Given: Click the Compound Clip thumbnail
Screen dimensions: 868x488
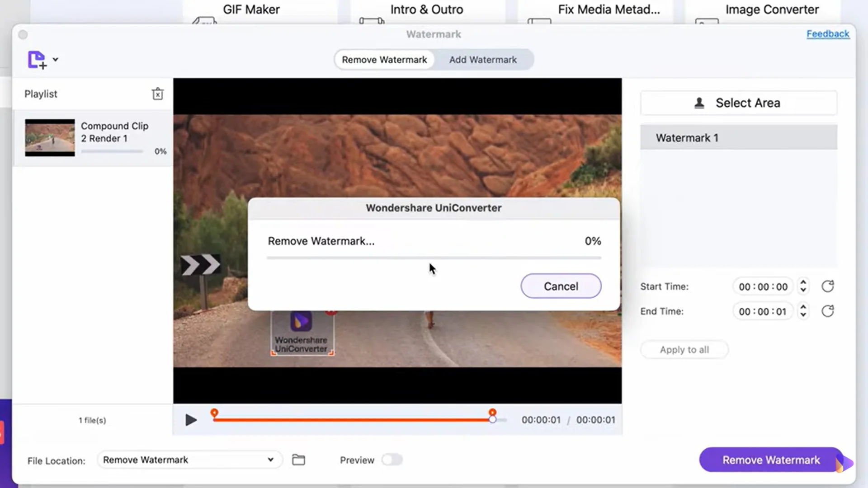Looking at the screenshot, I should pos(49,137).
